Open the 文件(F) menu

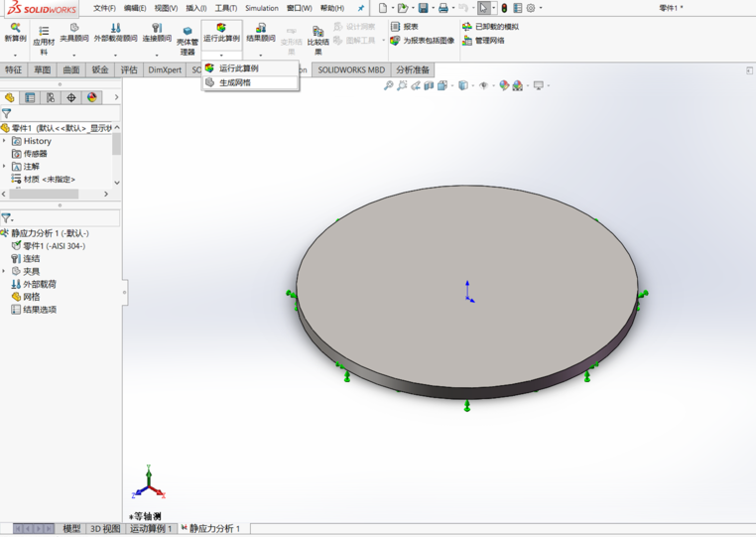click(104, 8)
